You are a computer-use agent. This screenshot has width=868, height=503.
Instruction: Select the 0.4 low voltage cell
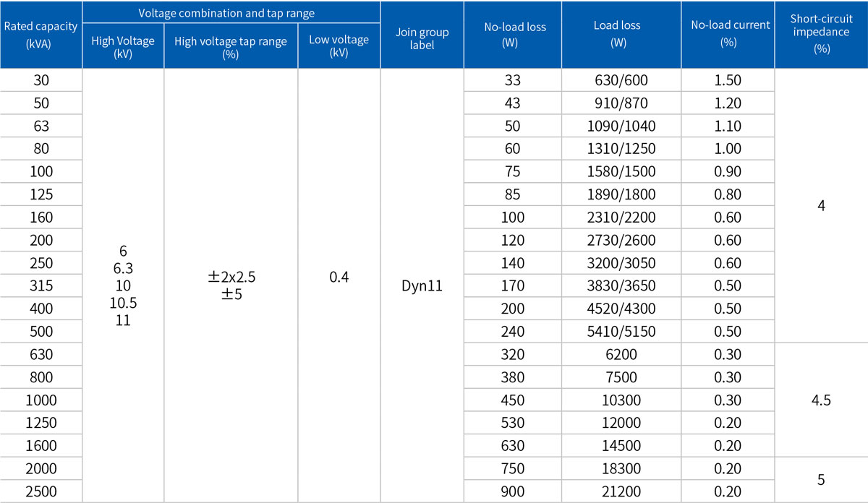pos(339,278)
